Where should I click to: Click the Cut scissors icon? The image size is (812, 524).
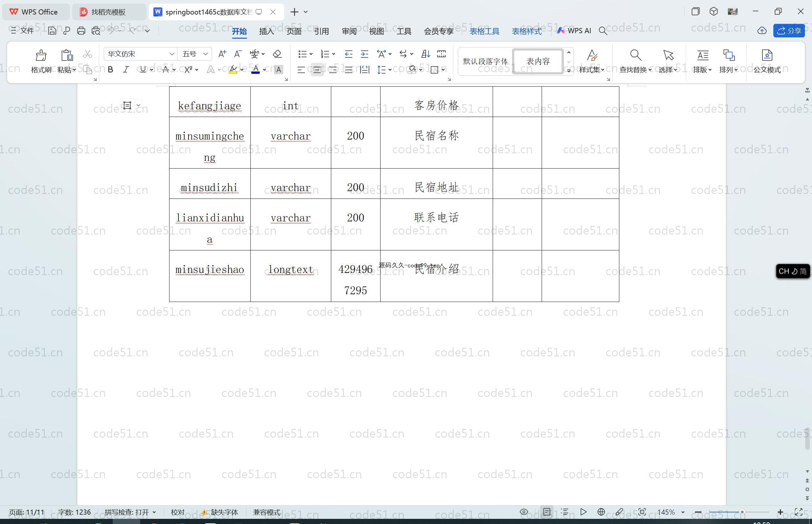tap(88, 54)
